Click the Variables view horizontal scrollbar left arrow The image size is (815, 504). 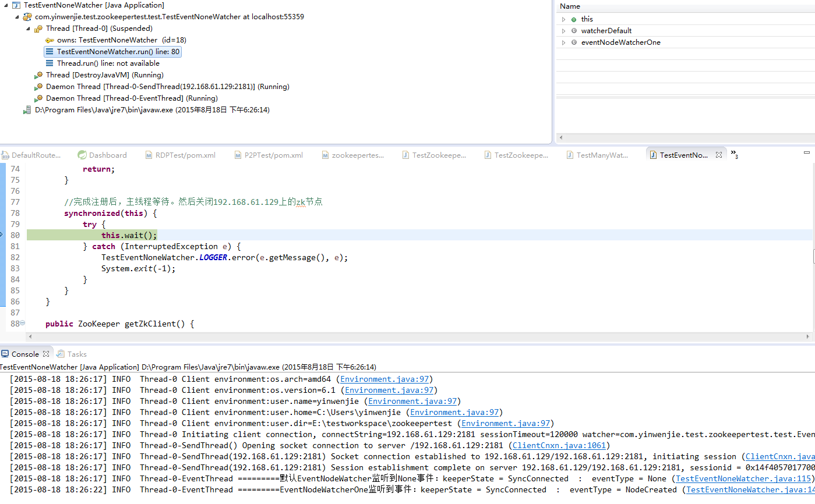(x=561, y=138)
